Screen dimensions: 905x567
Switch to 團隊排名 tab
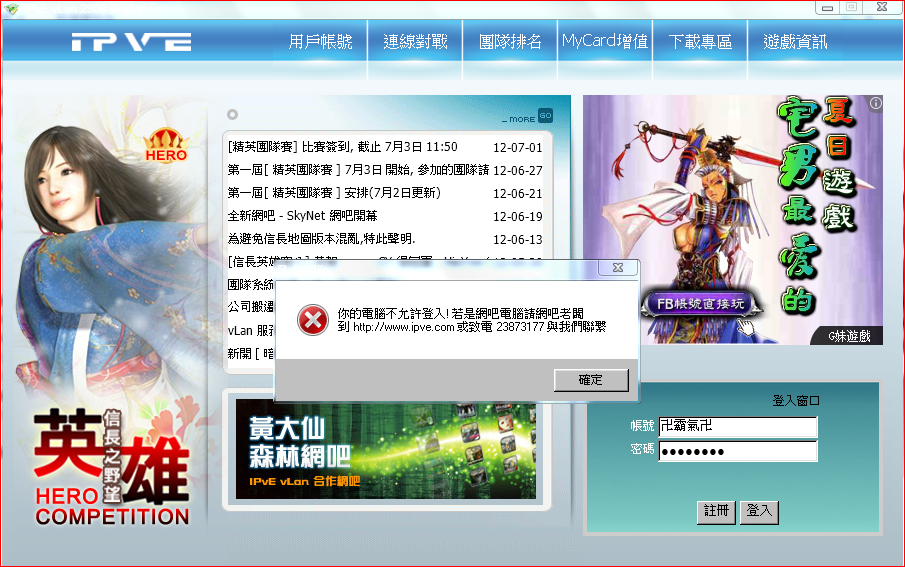(510, 42)
